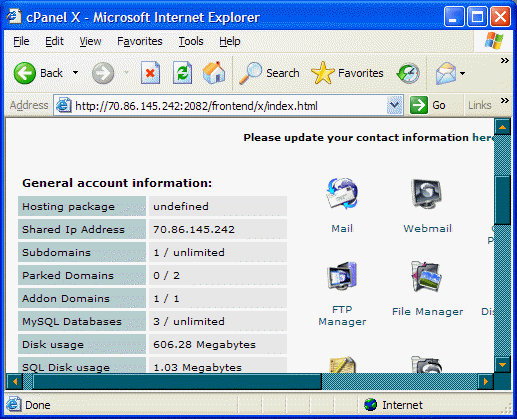Screen dimensions: 517x419
Task: Click the green Go arrow button
Action: tap(419, 105)
